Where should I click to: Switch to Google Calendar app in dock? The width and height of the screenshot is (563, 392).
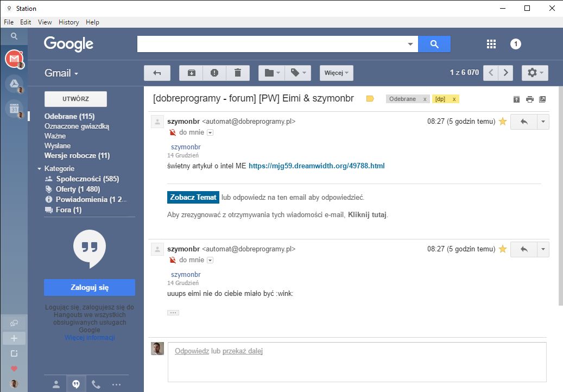click(x=14, y=109)
